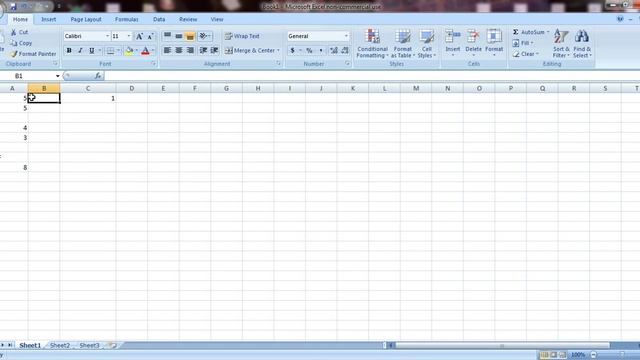
Task: Toggle align text left
Action: (167, 50)
